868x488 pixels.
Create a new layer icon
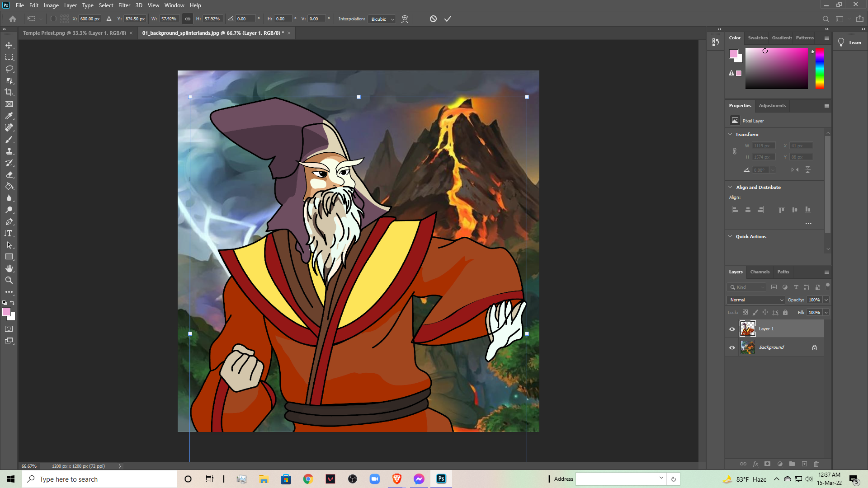point(804,464)
